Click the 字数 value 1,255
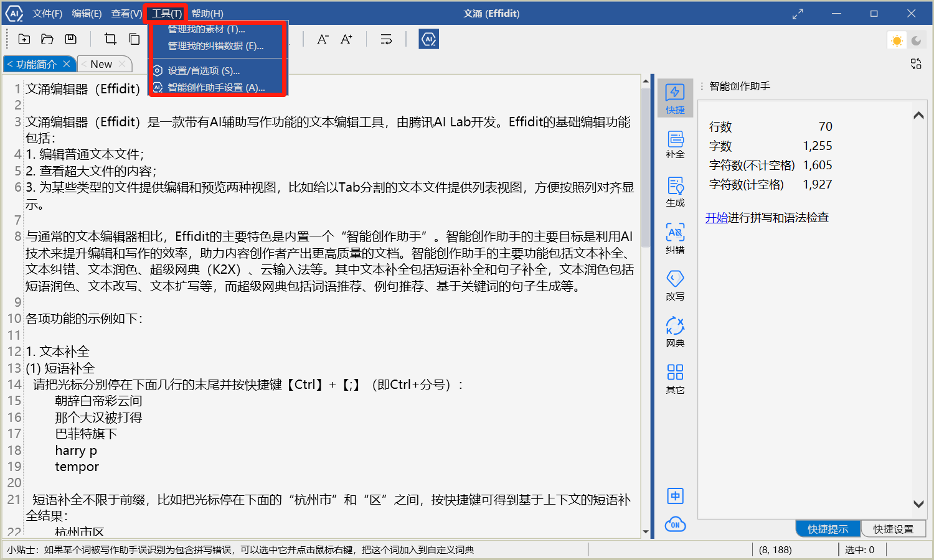 click(x=818, y=146)
